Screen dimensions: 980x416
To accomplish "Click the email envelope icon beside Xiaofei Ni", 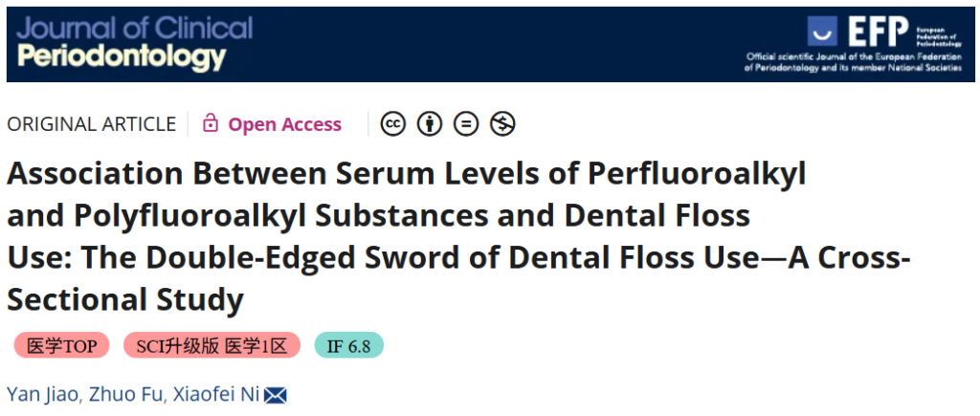I will pyautogui.click(x=275, y=395).
